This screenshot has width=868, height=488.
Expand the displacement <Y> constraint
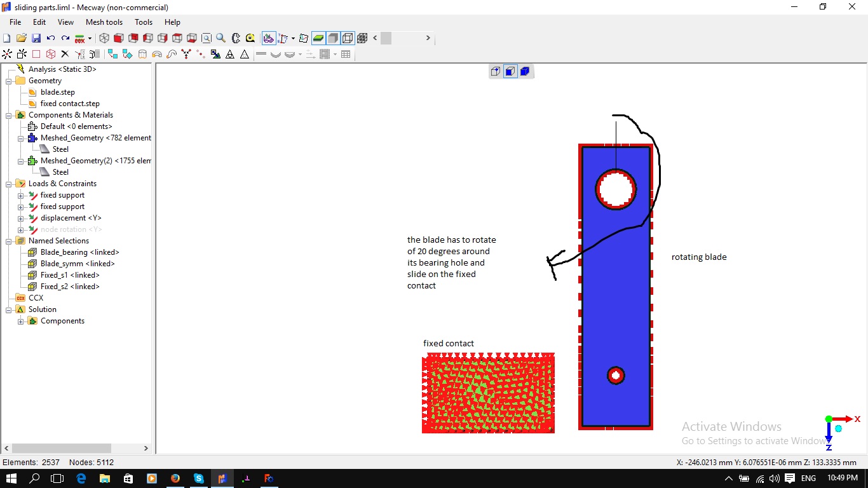tap(20, 218)
